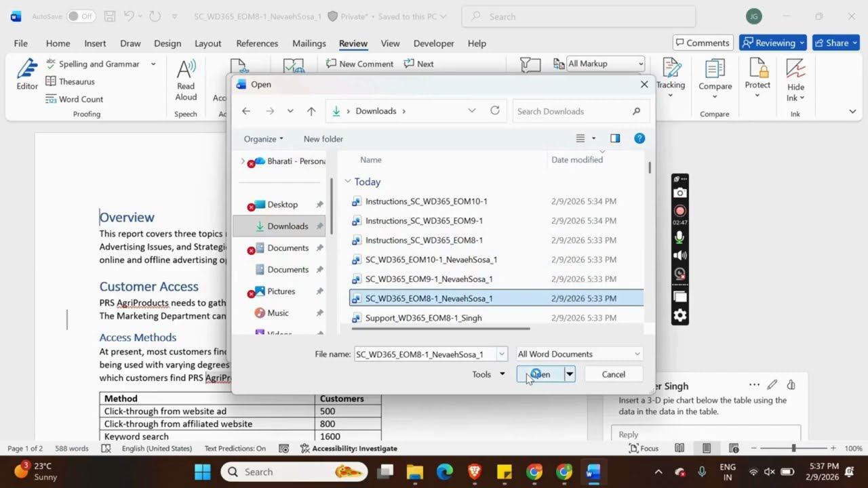
Task: Expand the Open button arrow options
Action: pos(570,374)
